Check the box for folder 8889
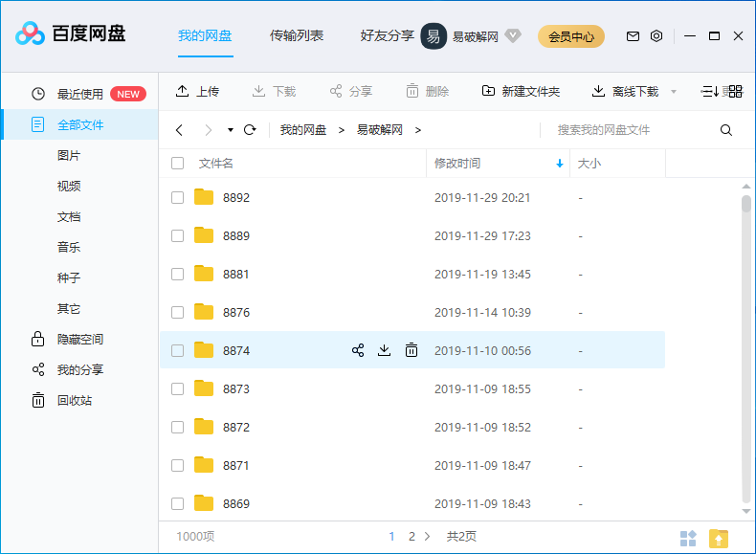 tap(177, 235)
